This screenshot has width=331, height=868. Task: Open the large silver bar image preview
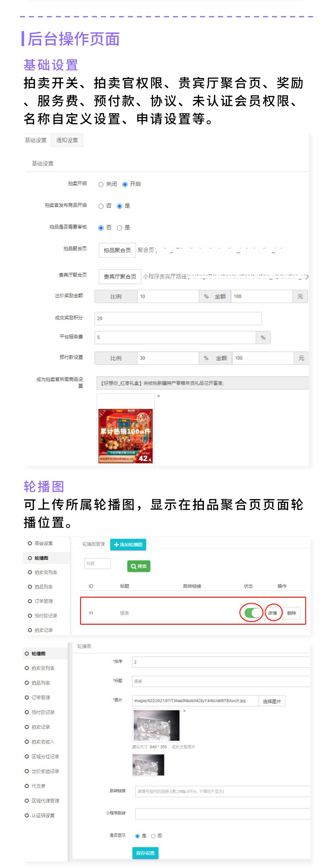pyautogui.click(x=157, y=725)
